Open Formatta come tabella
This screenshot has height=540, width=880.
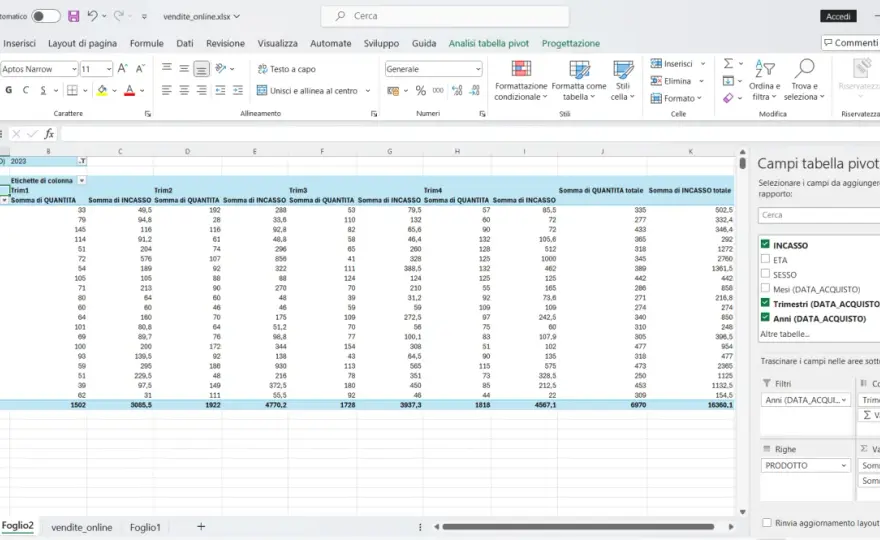coord(579,81)
